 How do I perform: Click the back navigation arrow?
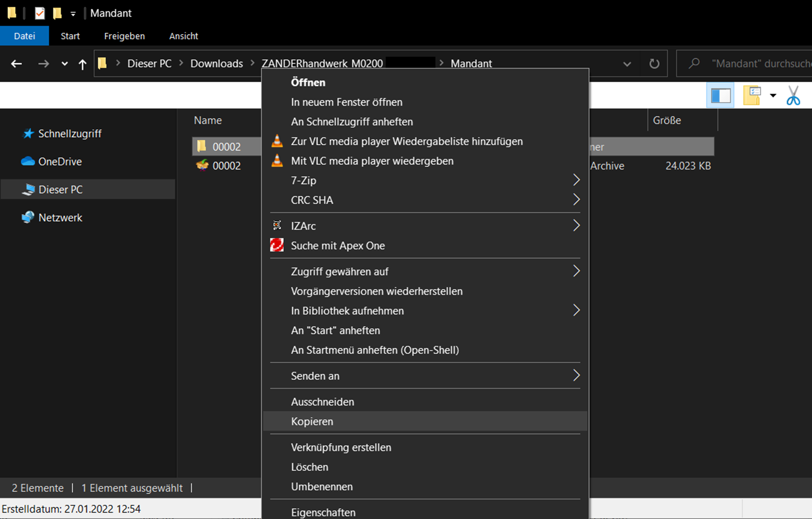tap(17, 64)
